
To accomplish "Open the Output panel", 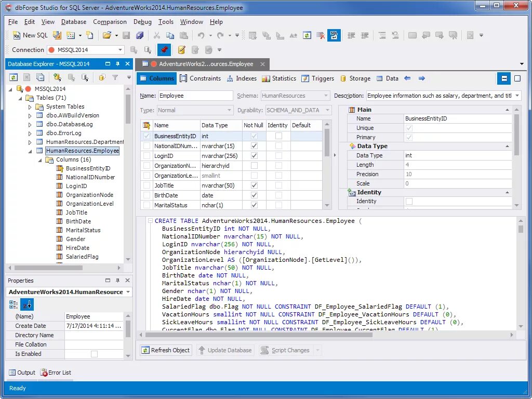I will point(22,373).
